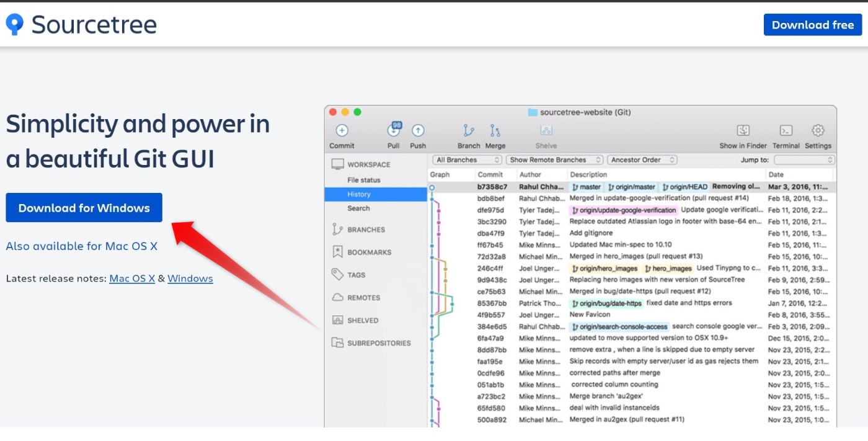Click the Commit column header
This screenshot has width=868, height=441.
[x=490, y=175]
